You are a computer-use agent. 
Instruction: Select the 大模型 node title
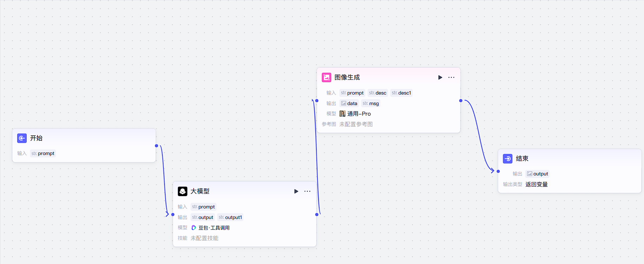pyautogui.click(x=200, y=191)
